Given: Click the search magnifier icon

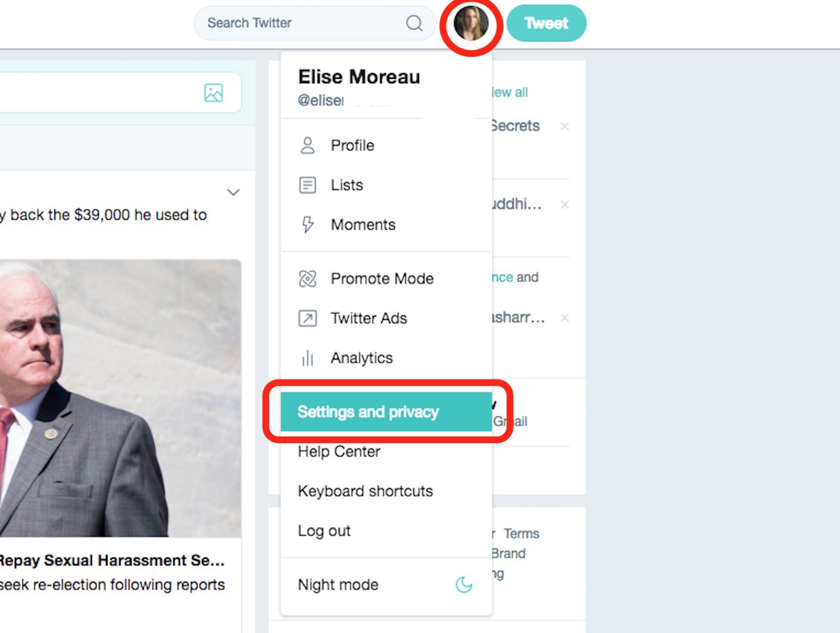Looking at the screenshot, I should pyautogui.click(x=414, y=23).
